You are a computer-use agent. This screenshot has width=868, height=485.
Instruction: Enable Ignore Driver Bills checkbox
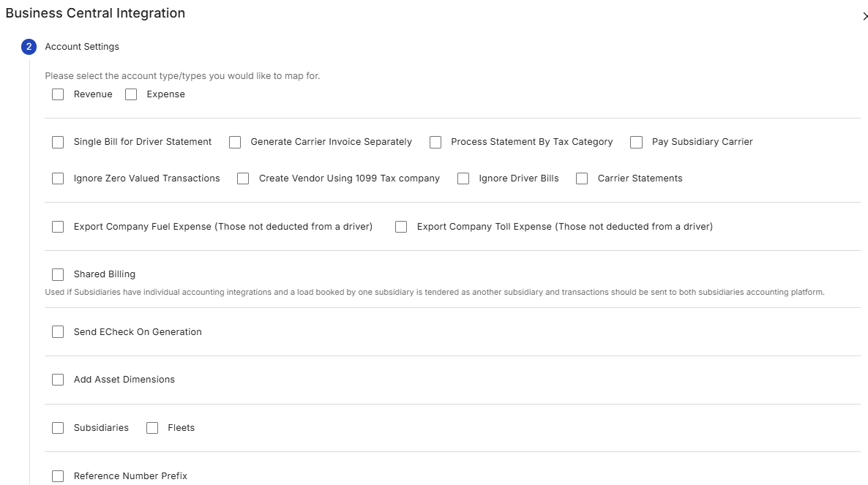[x=463, y=178]
